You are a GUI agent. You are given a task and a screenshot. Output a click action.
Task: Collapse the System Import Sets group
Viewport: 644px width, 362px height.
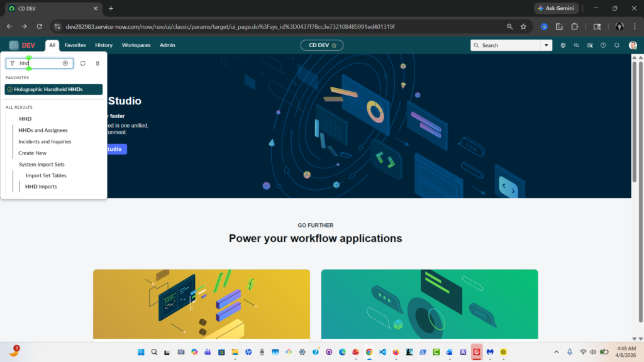point(42,164)
